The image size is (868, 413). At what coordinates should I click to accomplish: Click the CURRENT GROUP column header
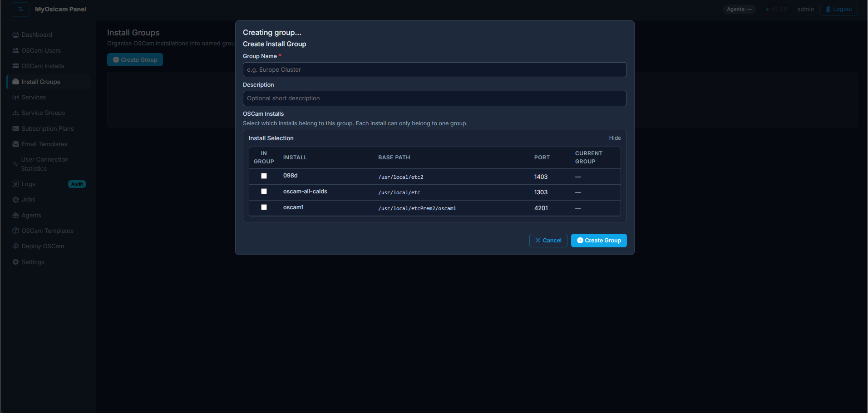588,157
